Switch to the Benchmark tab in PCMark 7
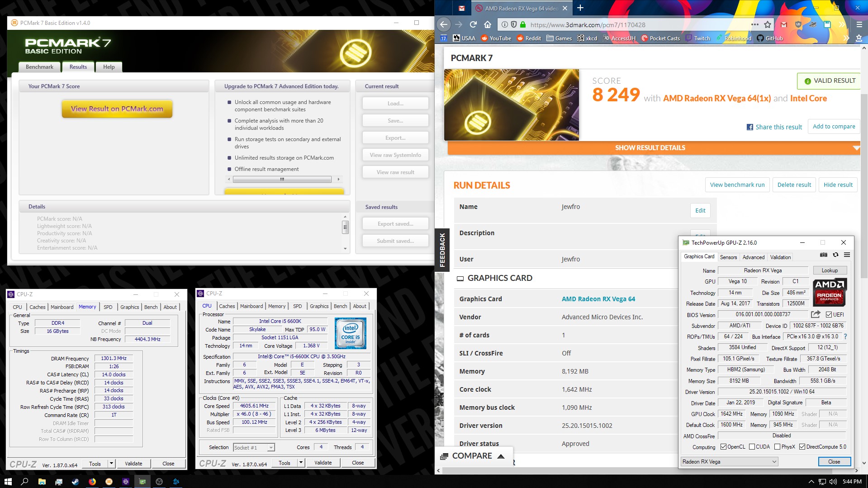This screenshot has height=488, width=868. point(39,67)
